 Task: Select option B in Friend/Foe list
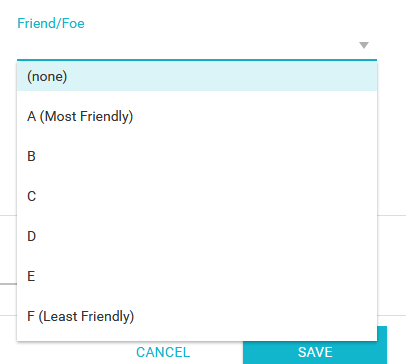click(197, 156)
